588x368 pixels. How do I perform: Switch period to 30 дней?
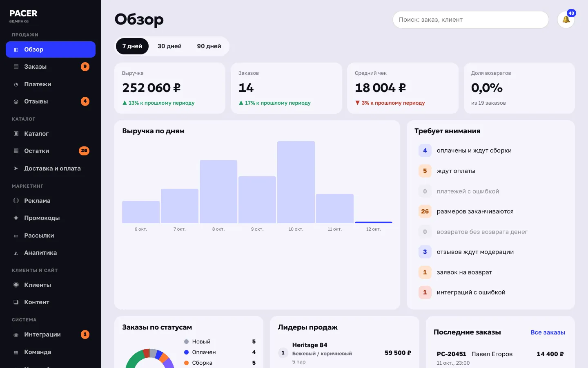tap(169, 46)
